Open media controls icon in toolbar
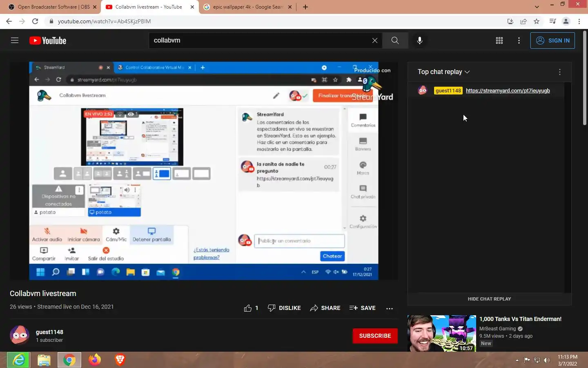Screen dimensions: 588x368 (x=552, y=21)
